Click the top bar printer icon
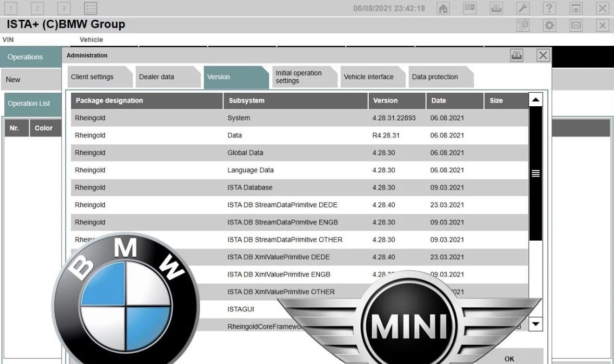614x364 pixels. [496, 8]
